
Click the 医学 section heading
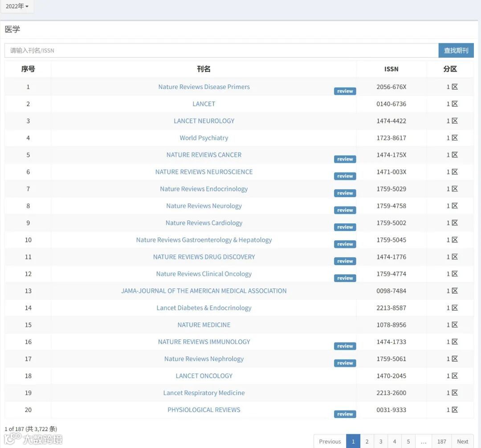12,29
